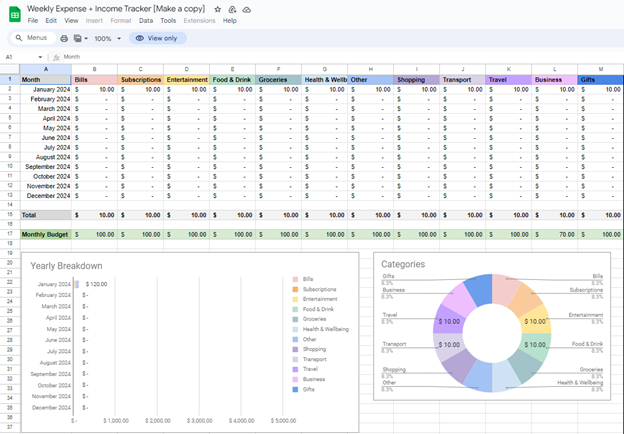The width and height of the screenshot is (624, 434).
Task: Click the Health & Wellbeing pie label
Action: pyautogui.click(x=580, y=383)
